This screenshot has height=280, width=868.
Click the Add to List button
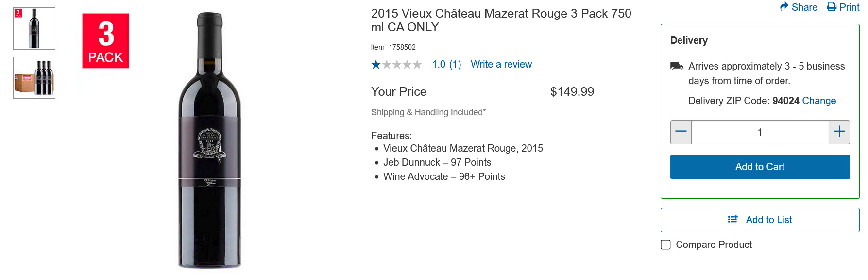pos(768,220)
